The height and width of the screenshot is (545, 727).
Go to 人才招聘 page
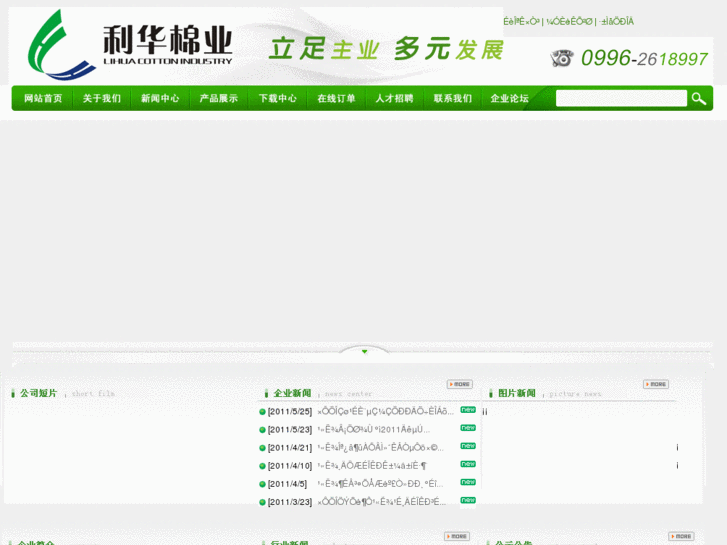point(394,98)
